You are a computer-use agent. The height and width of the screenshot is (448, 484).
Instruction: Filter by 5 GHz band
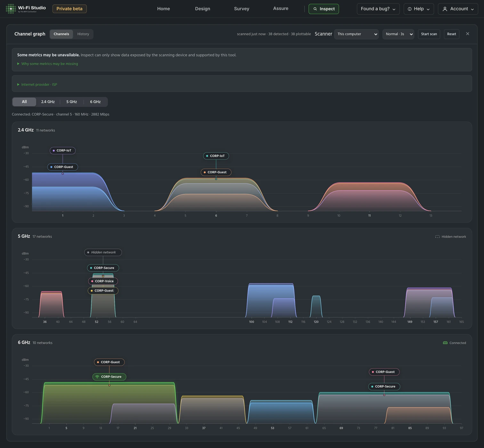pyautogui.click(x=72, y=102)
